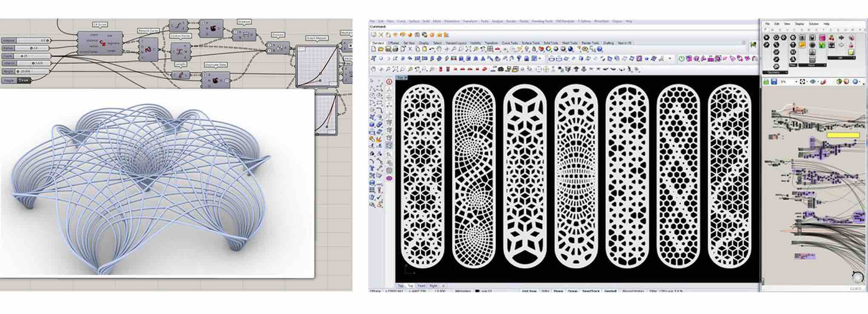Open the Display menu in Grasshopper
The image size is (868, 314).
tap(799, 24)
